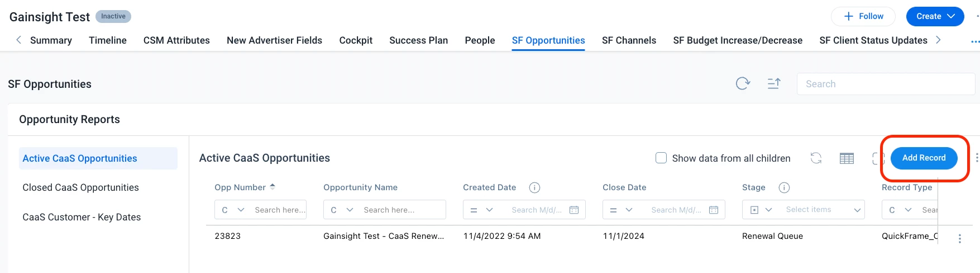The width and height of the screenshot is (980, 273).
Task: Open the Created Date equals operator dropdown
Action: pos(481,210)
